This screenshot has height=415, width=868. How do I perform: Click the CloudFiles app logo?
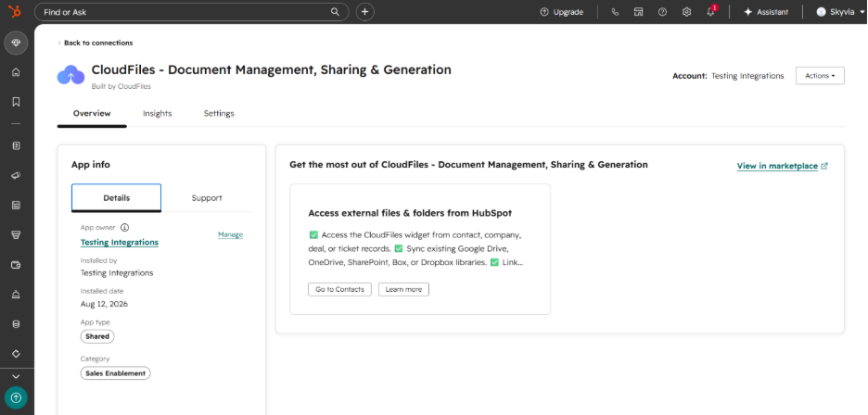click(70, 75)
